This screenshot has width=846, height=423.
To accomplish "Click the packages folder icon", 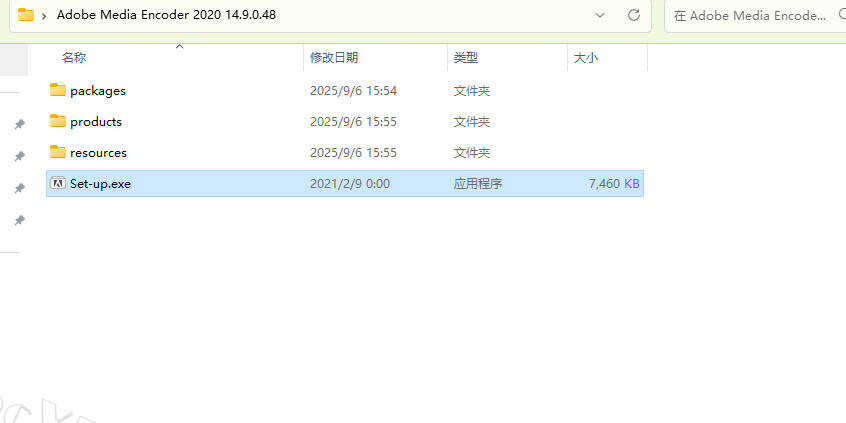I will 58,90.
